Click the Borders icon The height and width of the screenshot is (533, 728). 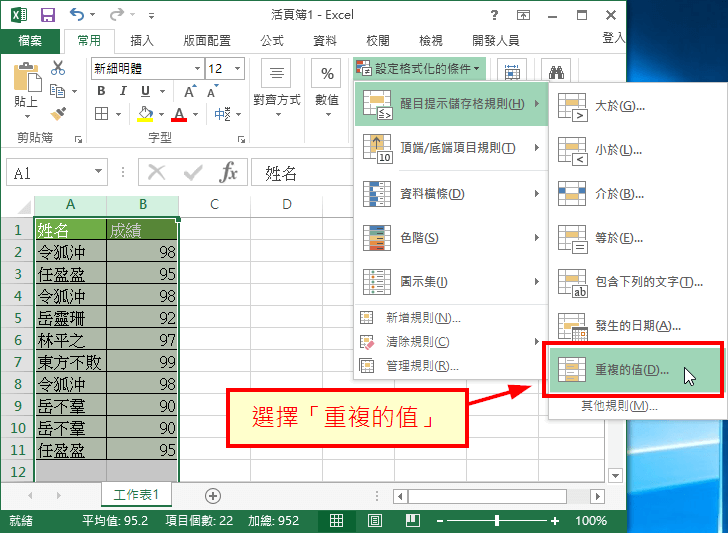pyautogui.click(x=101, y=113)
